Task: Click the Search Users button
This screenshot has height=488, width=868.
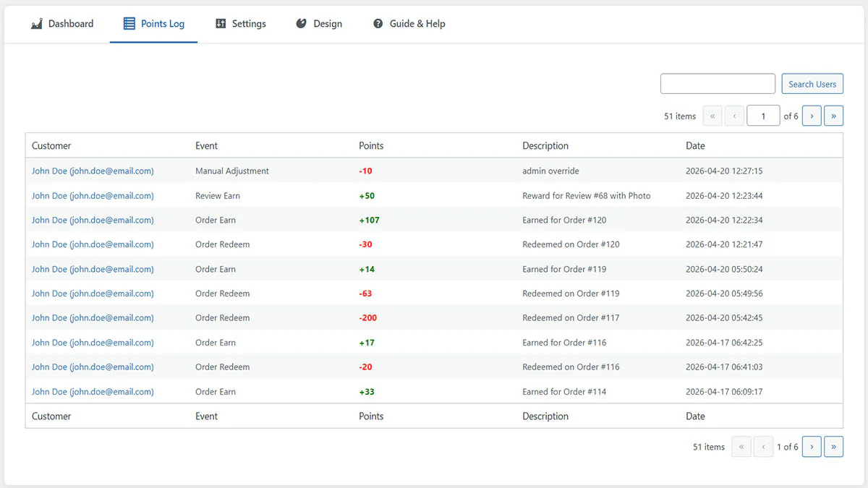Action: [x=812, y=84]
